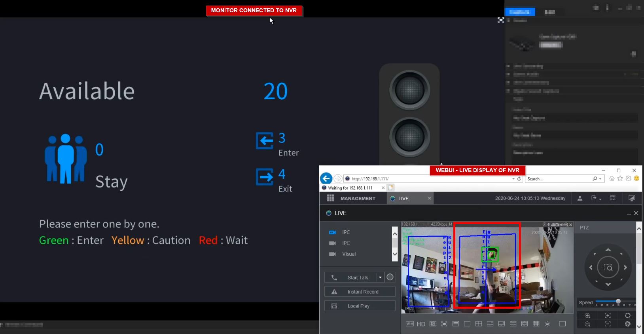644x334 pixels.
Task: Click the fullscreen expand icon on NVR monitor
Action: point(501,20)
